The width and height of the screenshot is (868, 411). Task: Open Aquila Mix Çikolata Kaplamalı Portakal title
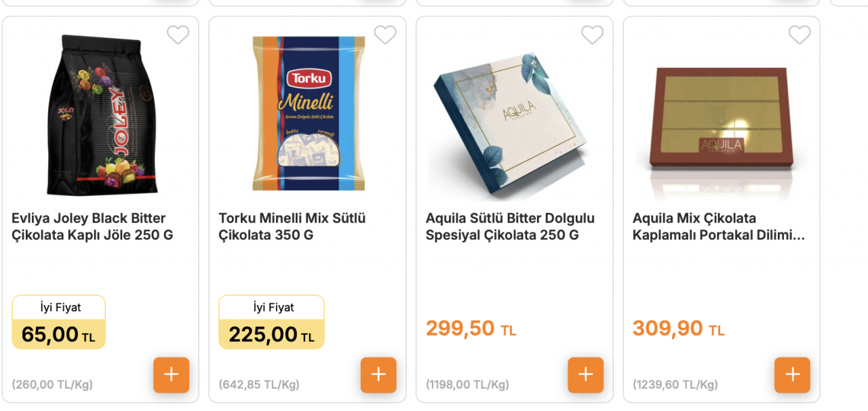coord(719,227)
